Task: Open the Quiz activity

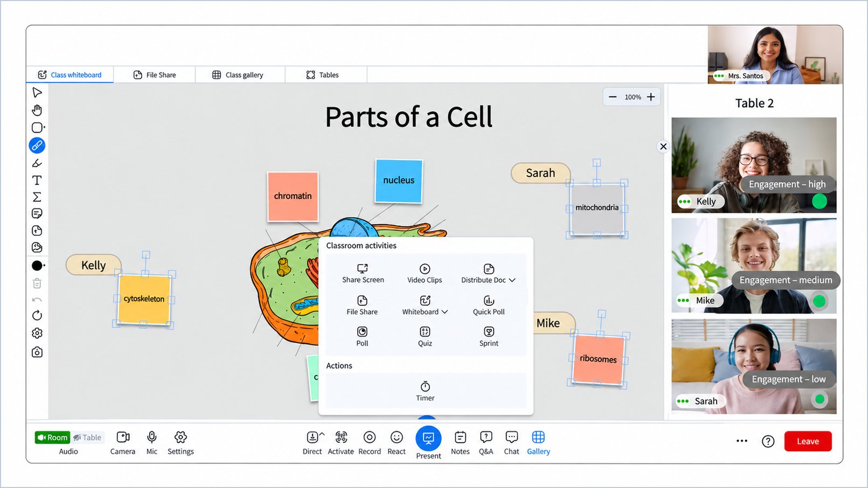Action: [425, 337]
